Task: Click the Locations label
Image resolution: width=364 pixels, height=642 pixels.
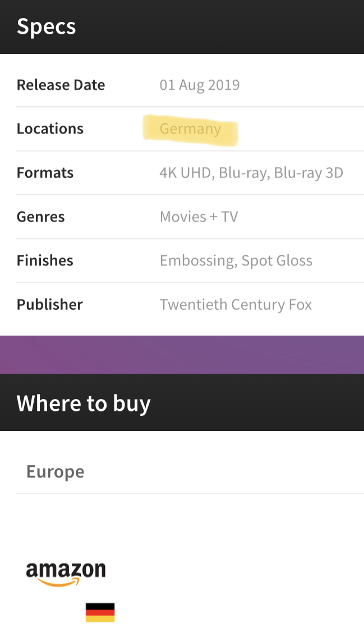Action: point(50,129)
